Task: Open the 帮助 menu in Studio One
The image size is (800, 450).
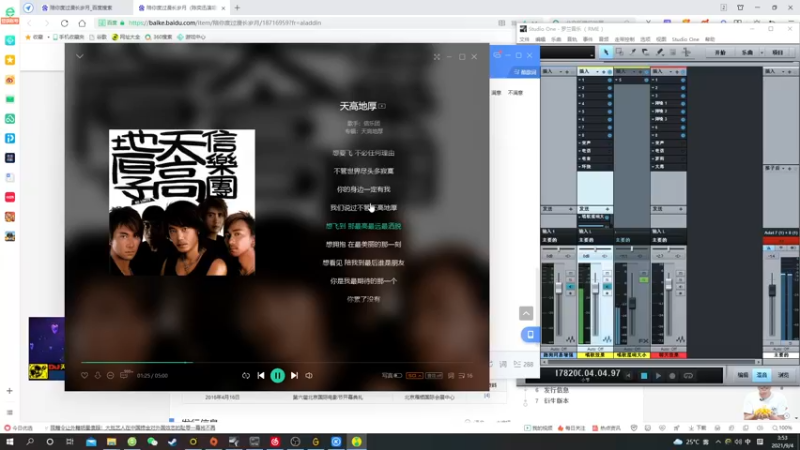Action: pyautogui.click(x=710, y=39)
